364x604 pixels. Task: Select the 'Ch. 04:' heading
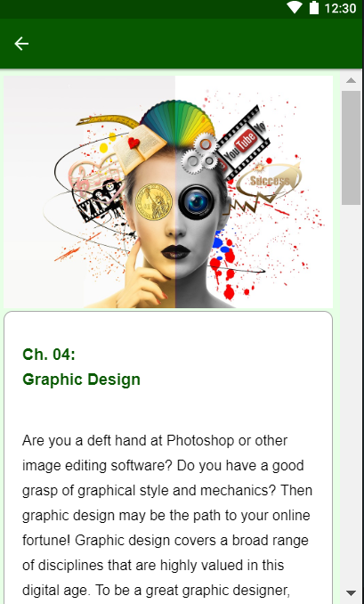point(49,354)
